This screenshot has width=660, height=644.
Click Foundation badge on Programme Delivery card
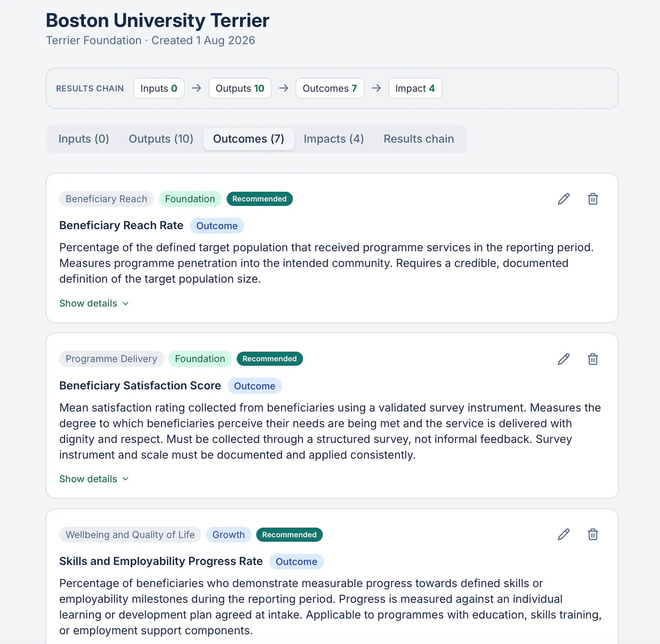click(200, 359)
